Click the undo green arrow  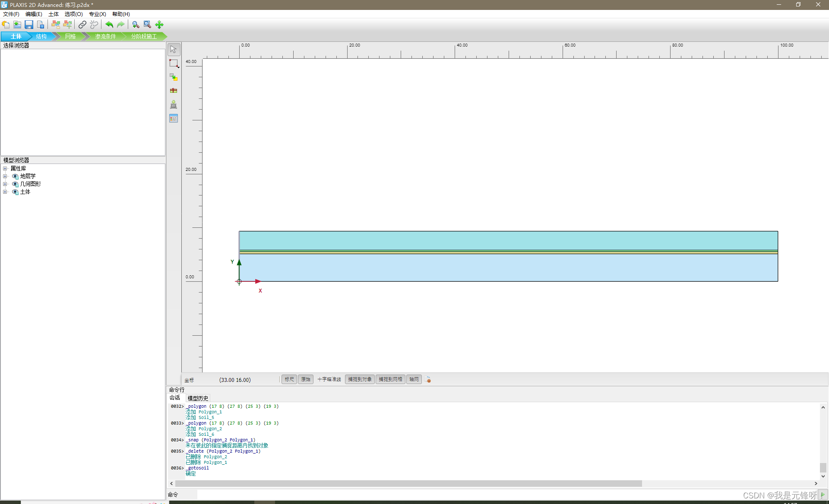tap(109, 25)
